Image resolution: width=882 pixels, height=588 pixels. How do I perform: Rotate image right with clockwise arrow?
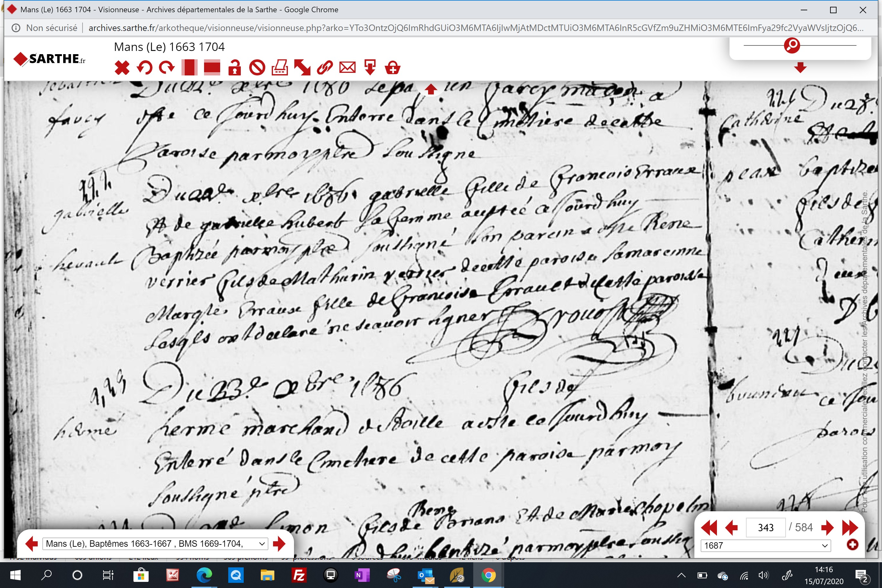167,68
